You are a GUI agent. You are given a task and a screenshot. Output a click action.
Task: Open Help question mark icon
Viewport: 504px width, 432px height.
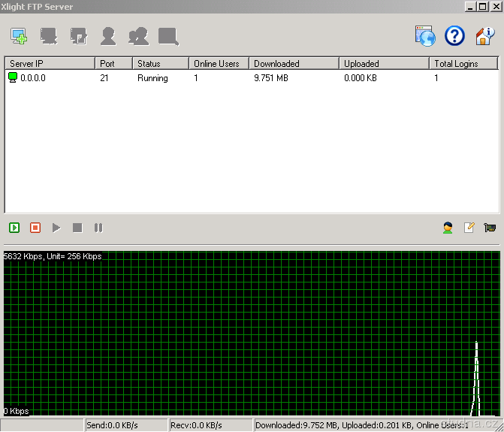[454, 35]
